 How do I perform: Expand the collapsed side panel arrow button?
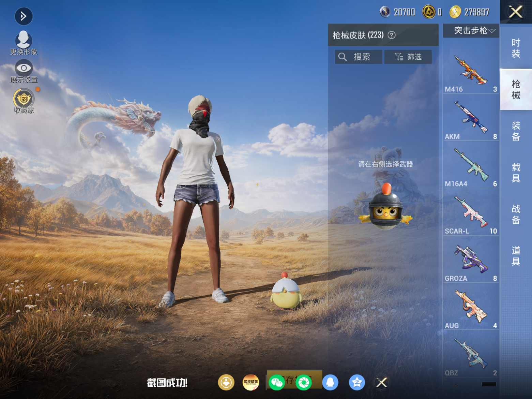(x=24, y=16)
